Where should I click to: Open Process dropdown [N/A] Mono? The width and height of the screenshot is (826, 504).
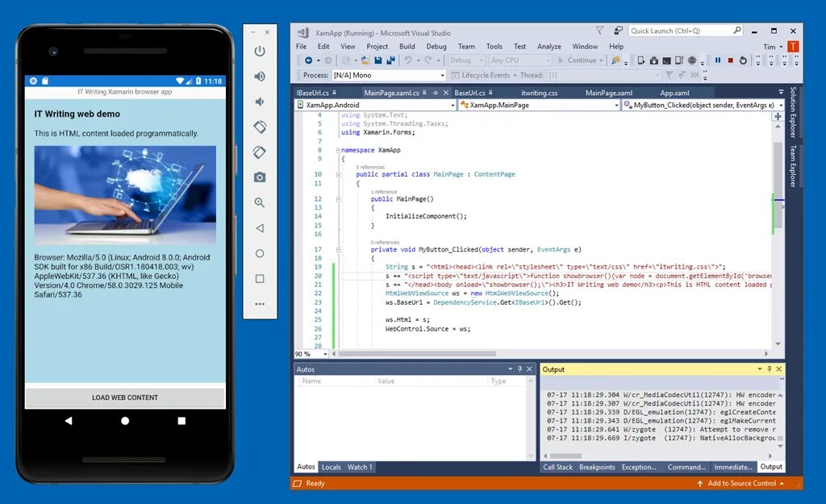pyautogui.click(x=389, y=75)
